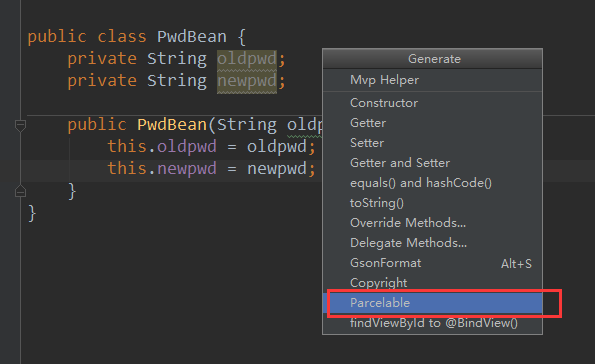This screenshot has width=595, height=364.
Task: Place cursor on oldpwd field declaration
Action: (x=247, y=59)
